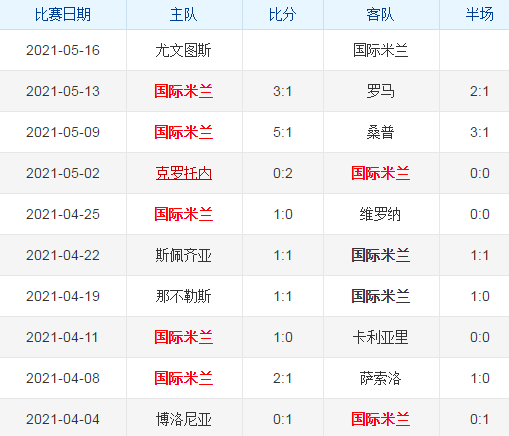Screen dimensions: 509x436
Task: Select the date 2021-05-02
Action: click(x=63, y=173)
